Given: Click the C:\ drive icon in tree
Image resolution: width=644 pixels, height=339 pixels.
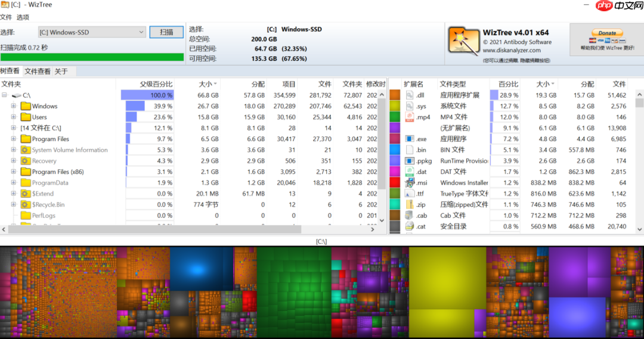Looking at the screenshot, I should 17,95.
